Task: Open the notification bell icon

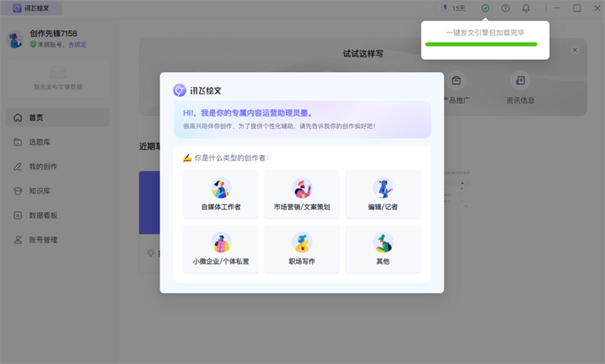Action: pyautogui.click(x=526, y=8)
